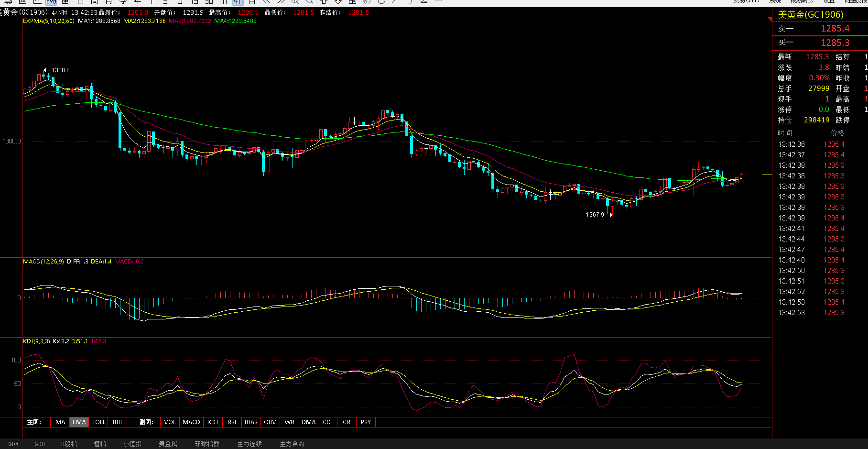Screen dimensions: 868x449
Task: Choose the PSY sub-chart indicator
Action: [366, 422]
